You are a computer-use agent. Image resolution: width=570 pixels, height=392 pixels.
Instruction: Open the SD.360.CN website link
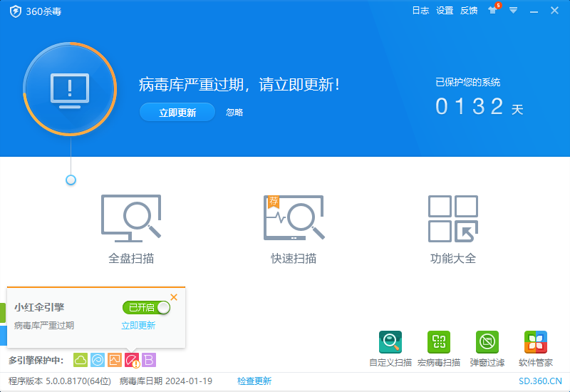(540, 381)
